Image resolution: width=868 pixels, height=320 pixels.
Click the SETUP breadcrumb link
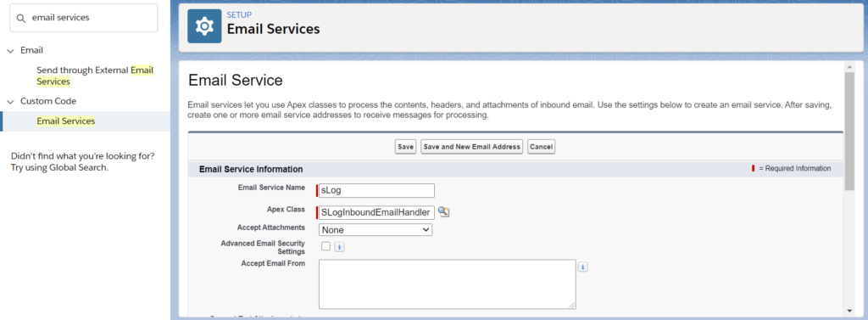[x=239, y=15]
